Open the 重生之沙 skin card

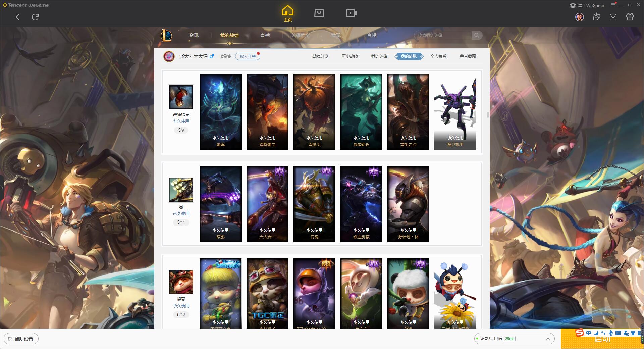pos(408,112)
